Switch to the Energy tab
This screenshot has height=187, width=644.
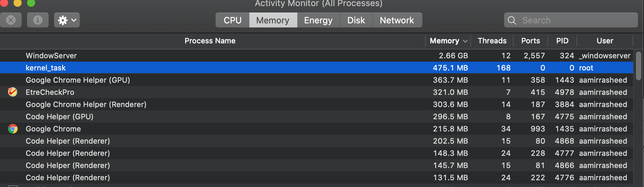318,20
